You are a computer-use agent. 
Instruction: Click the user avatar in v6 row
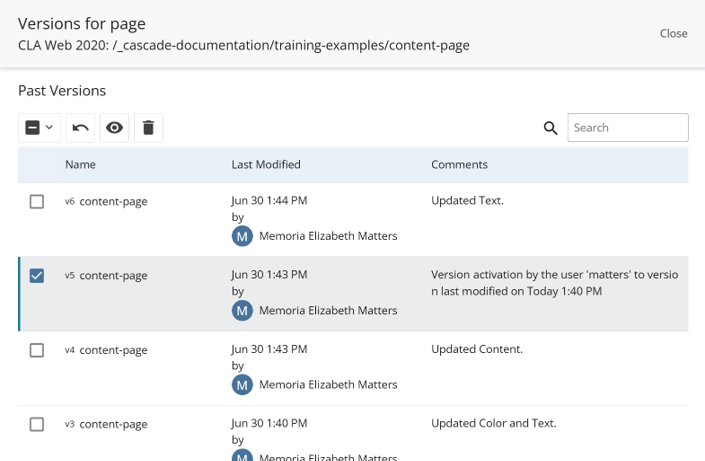(x=242, y=236)
